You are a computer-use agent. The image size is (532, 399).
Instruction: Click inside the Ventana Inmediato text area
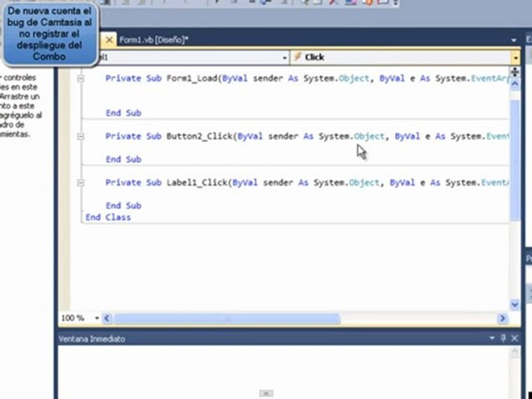(x=284, y=371)
